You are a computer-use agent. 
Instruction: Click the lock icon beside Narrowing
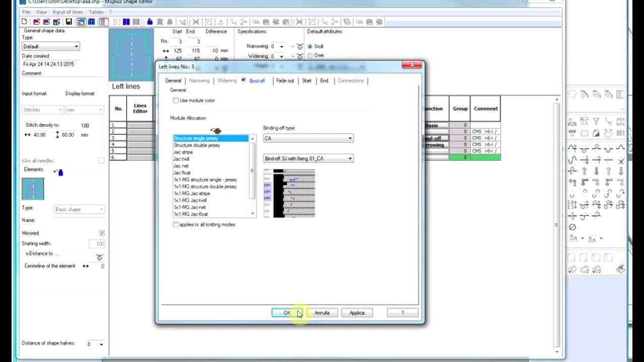[300, 47]
